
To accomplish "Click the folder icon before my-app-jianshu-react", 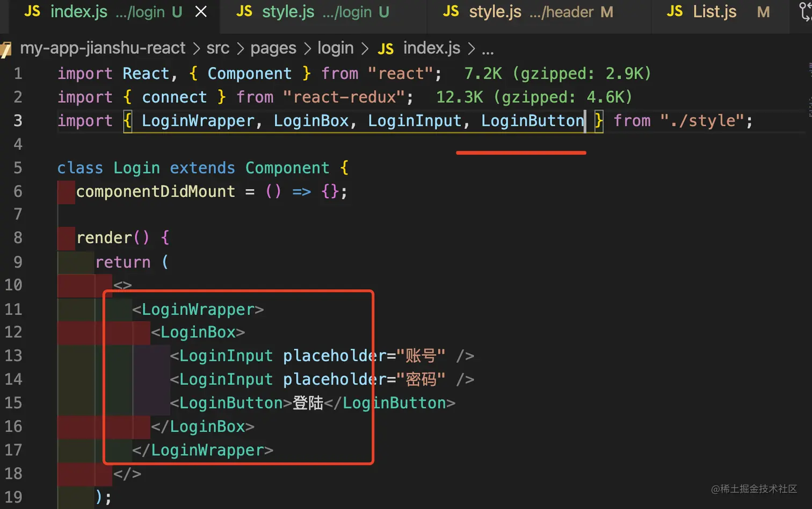I will 6,50.
